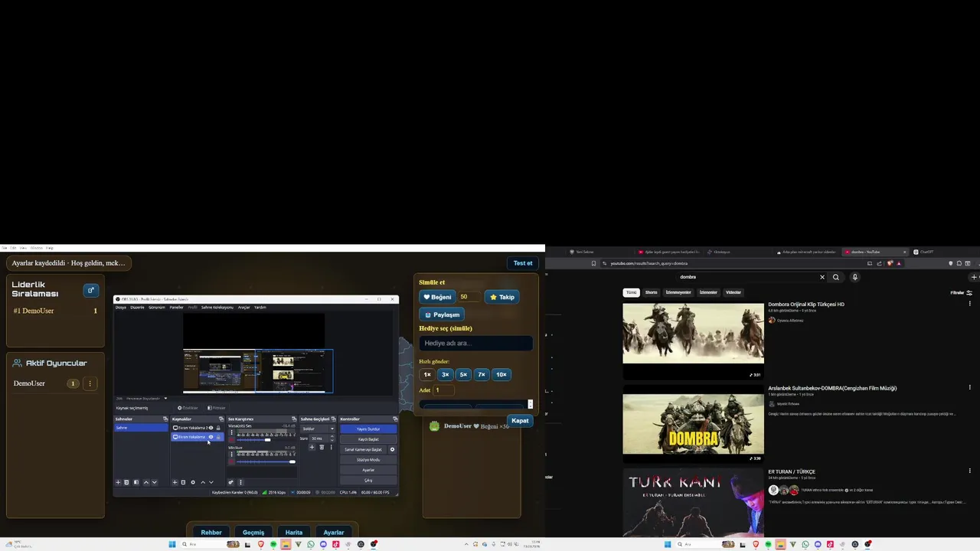Click the like count field showing 50
The image size is (980, 551).
pyautogui.click(x=469, y=297)
